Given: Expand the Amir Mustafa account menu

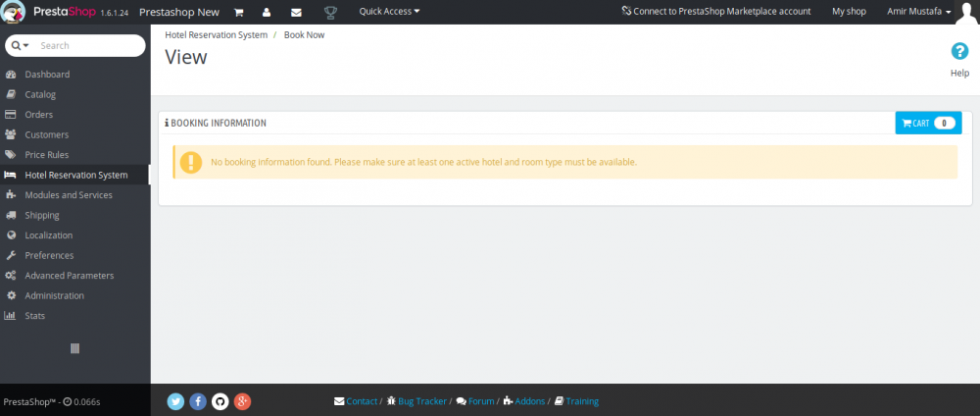Looking at the screenshot, I should (x=919, y=11).
